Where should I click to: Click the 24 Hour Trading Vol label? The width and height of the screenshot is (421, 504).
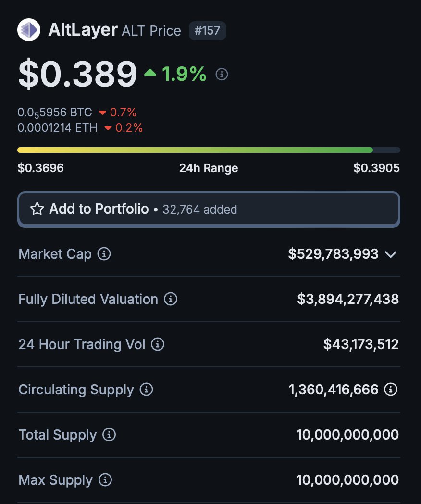click(x=82, y=344)
